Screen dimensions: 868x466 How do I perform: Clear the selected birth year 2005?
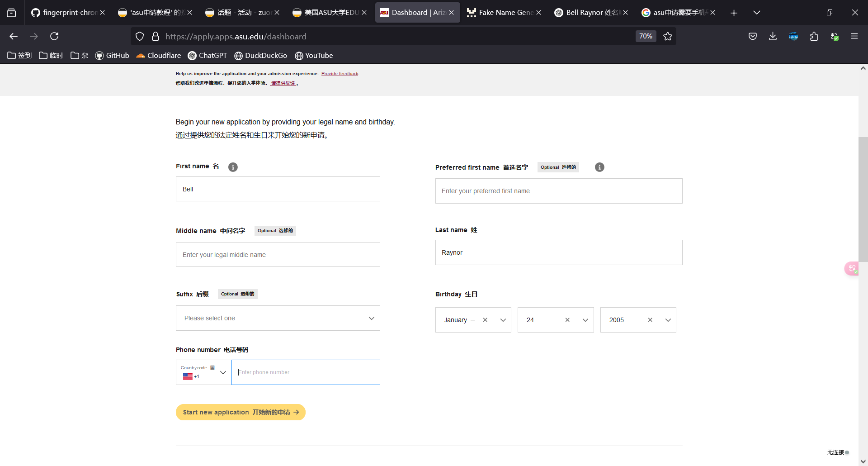(650, 320)
